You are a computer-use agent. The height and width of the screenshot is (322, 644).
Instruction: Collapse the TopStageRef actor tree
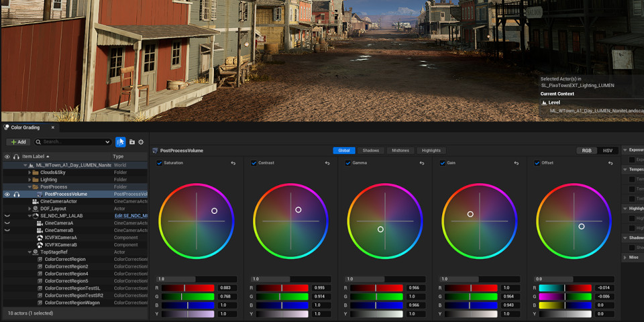pyautogui.click(x=30, y=252)
